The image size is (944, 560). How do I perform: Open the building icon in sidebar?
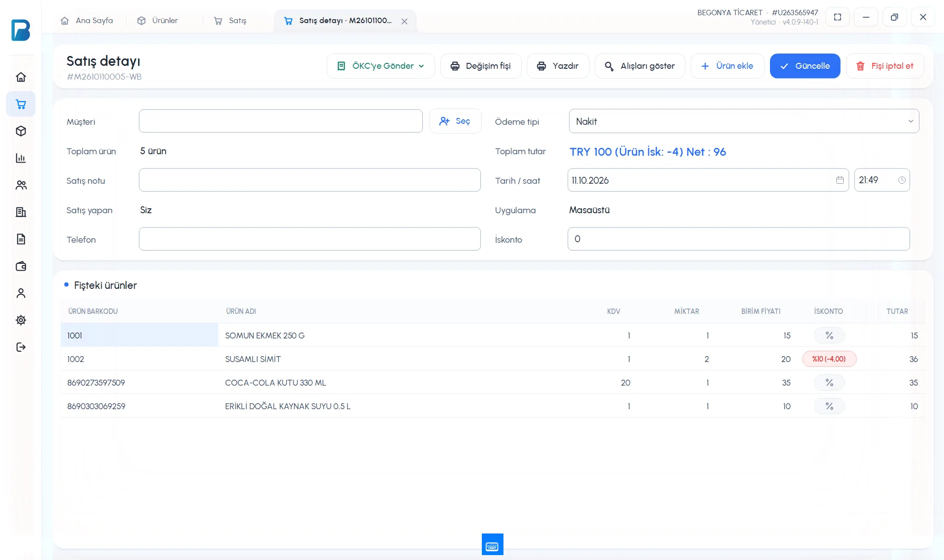click(21, 212)
